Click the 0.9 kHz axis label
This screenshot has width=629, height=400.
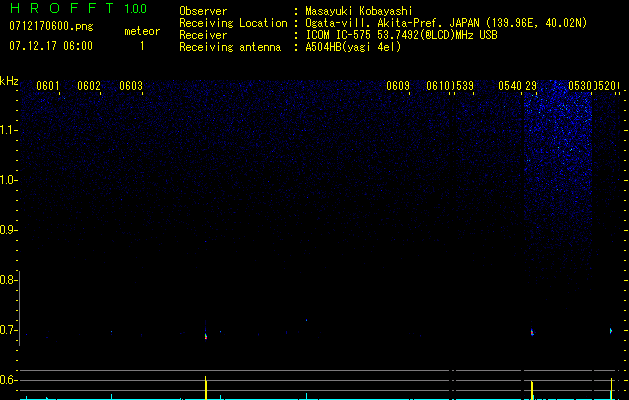pos(8,230)
